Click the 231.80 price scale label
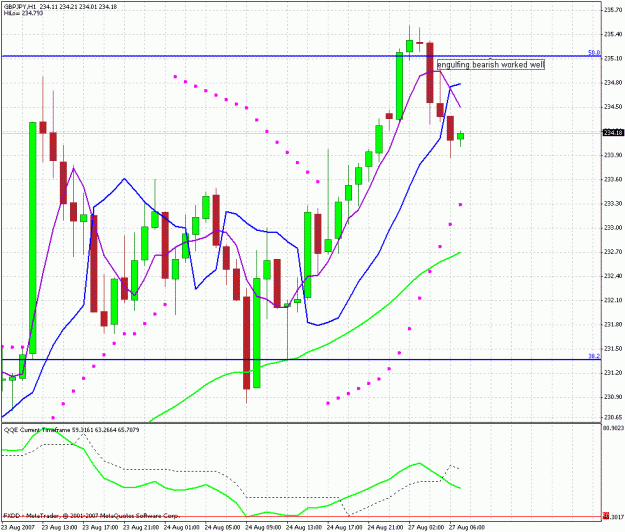 pos(613,324)
